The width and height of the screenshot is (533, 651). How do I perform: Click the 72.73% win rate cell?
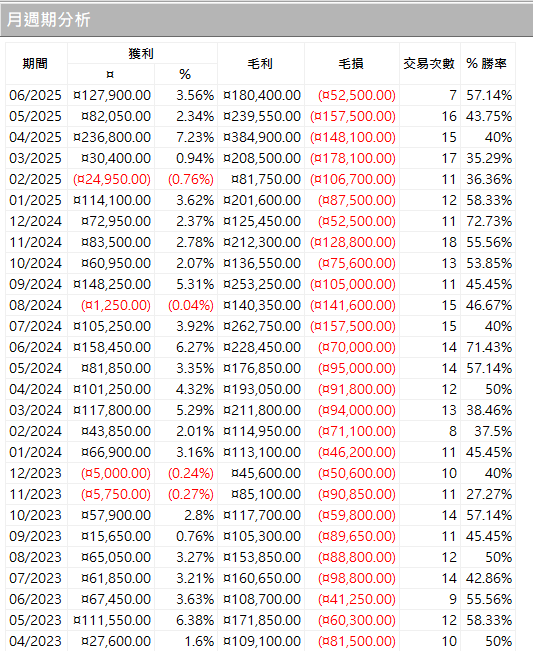(x=488, y=221)
